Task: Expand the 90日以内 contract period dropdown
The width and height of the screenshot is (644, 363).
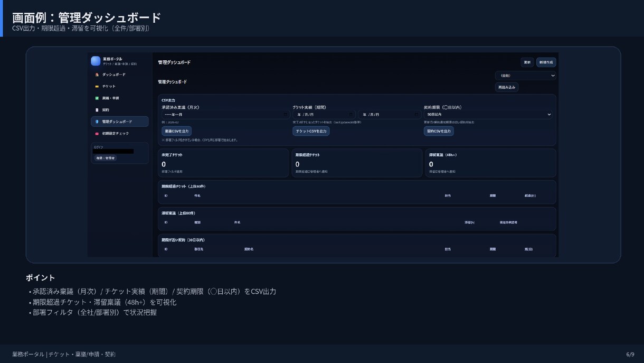Action: tap(488, 114)
